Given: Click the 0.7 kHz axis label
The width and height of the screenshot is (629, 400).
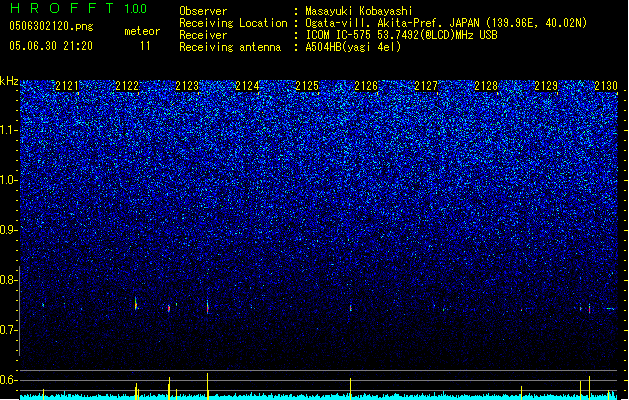Looking at the screenshot, I should [9, 330].
